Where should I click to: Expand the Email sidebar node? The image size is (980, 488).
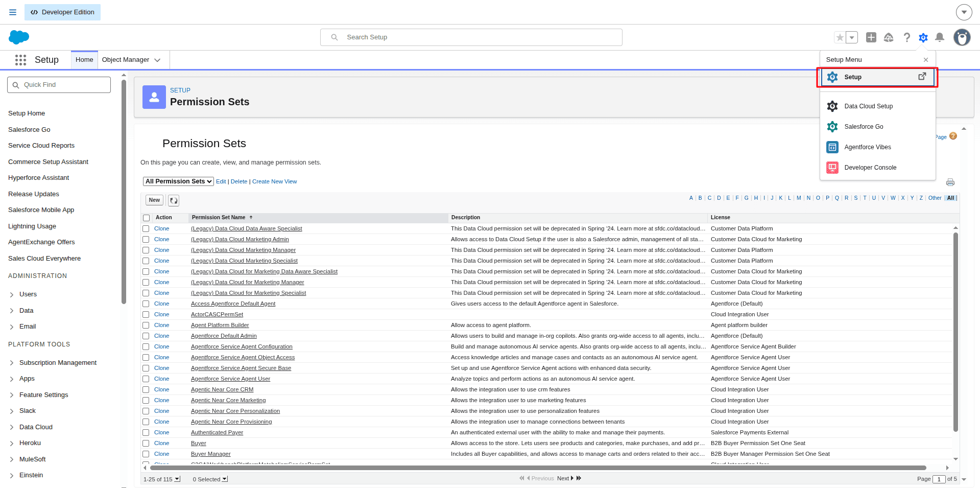(x=12, y=327)
